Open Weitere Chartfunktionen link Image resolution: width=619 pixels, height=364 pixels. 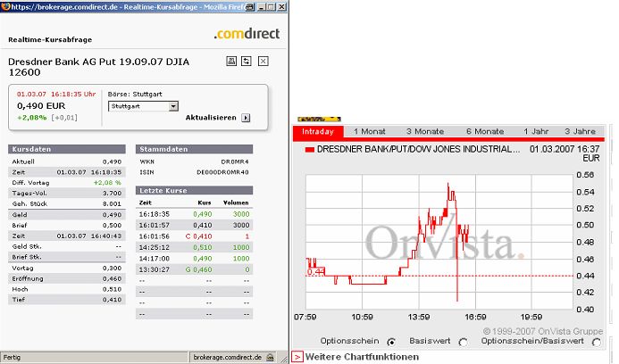pos(362,357)
